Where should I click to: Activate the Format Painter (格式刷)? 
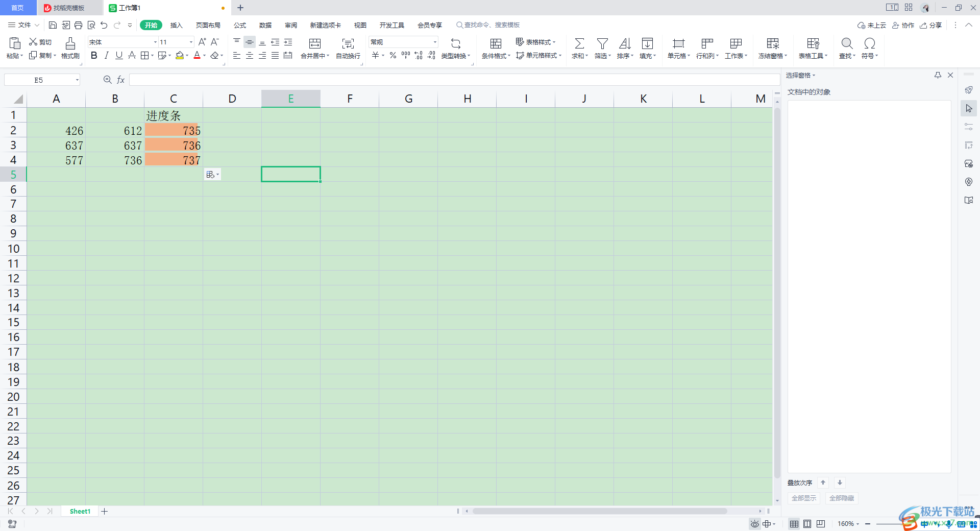click(x=70, y=48)
